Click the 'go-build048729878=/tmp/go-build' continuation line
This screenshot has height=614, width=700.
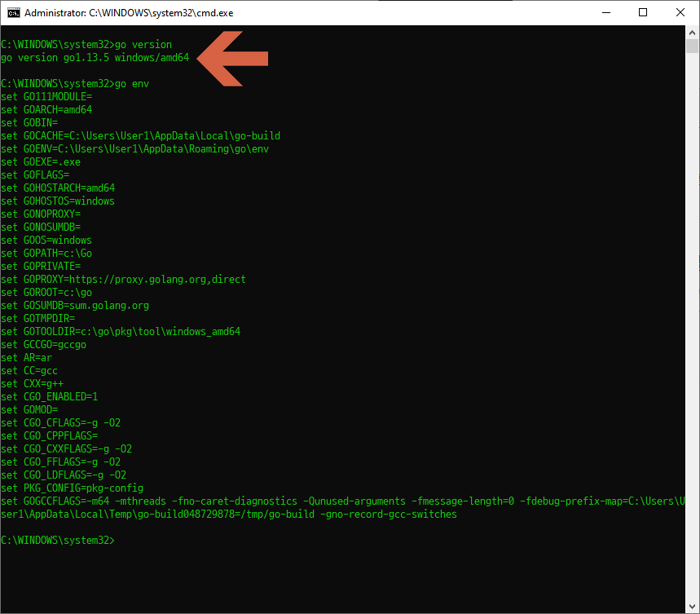tap(229, 514)
